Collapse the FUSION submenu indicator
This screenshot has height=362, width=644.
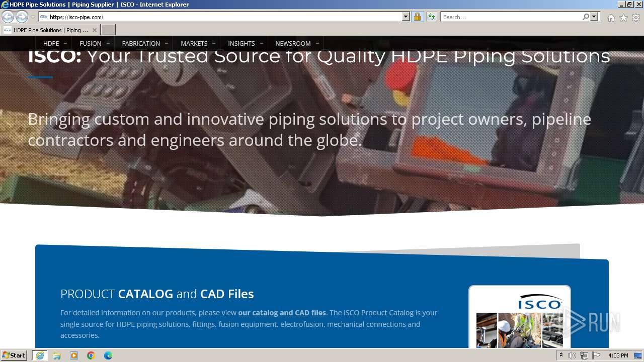108,43
